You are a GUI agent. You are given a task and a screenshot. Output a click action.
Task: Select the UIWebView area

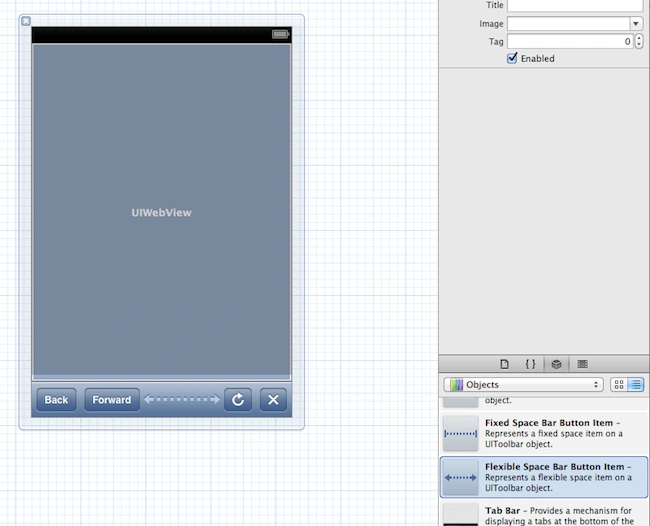point(162,210)
